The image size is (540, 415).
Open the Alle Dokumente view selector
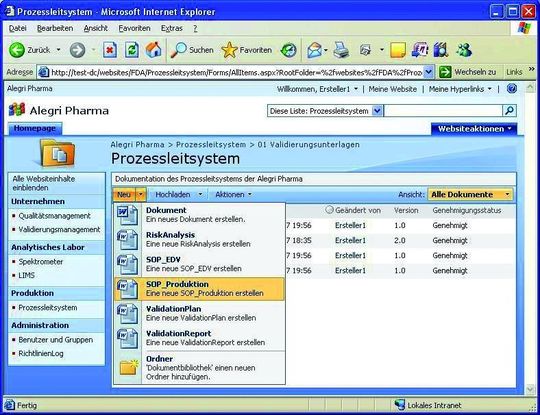470,195
